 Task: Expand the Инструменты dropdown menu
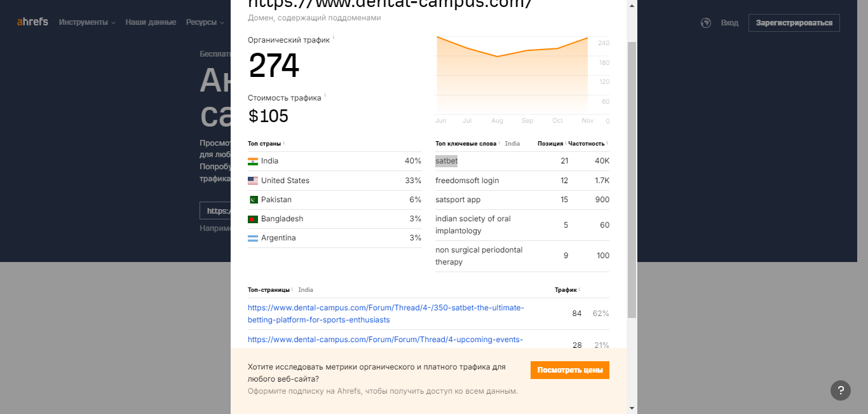(x=87, y=22)
